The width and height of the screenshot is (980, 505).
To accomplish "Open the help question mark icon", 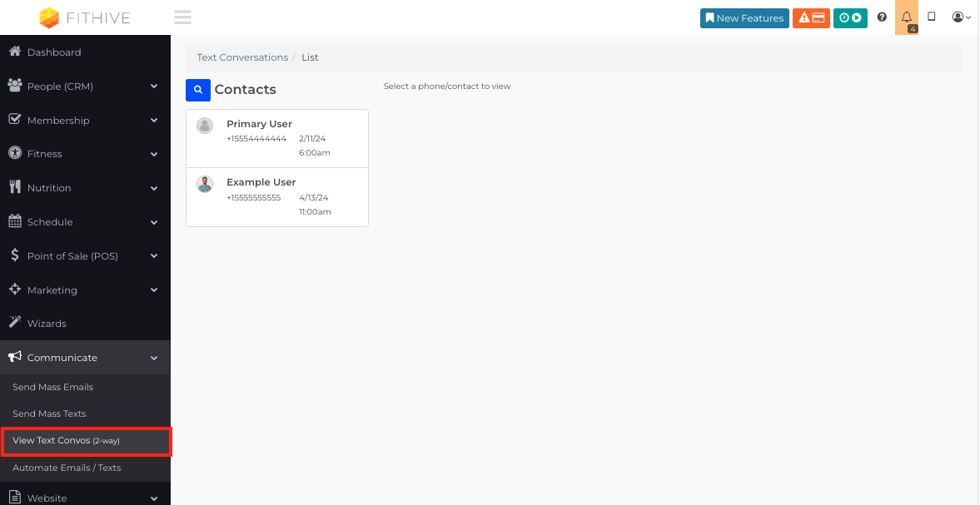I will coord(882,17).
